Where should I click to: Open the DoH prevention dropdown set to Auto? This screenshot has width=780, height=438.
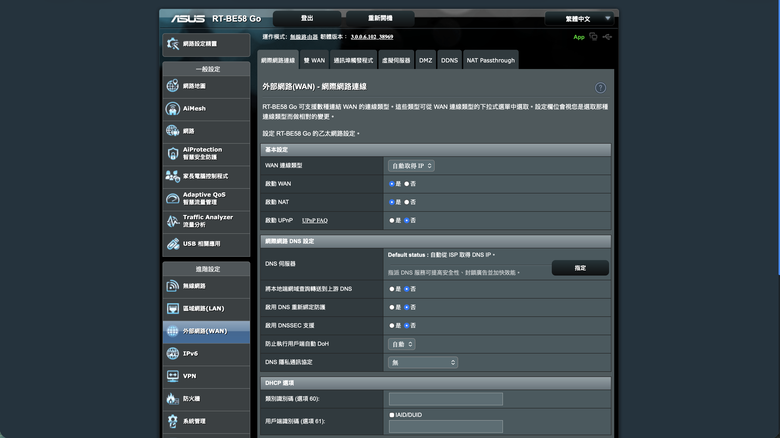401,344
